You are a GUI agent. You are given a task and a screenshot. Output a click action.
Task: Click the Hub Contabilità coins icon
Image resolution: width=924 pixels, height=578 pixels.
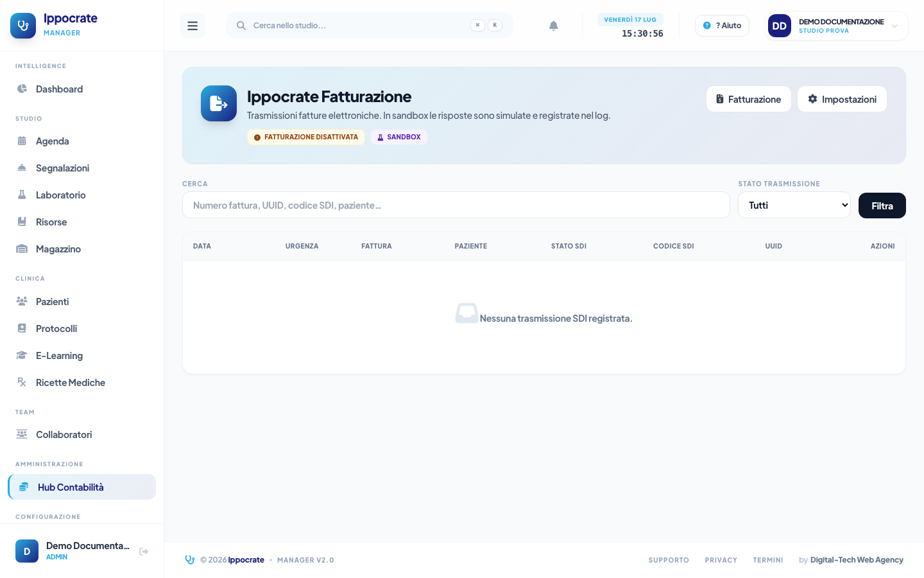pyautogui.click(x=24, y=487)
